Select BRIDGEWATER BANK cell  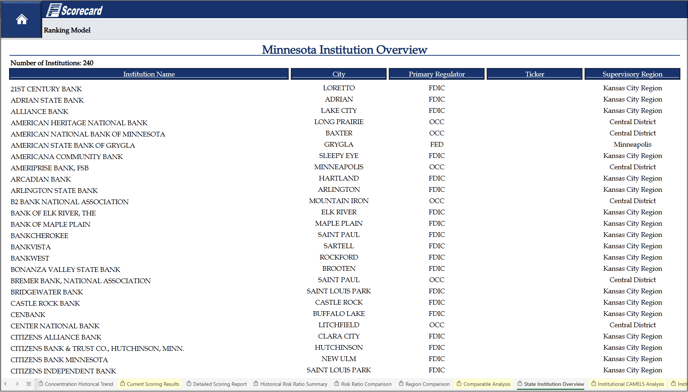47,292
